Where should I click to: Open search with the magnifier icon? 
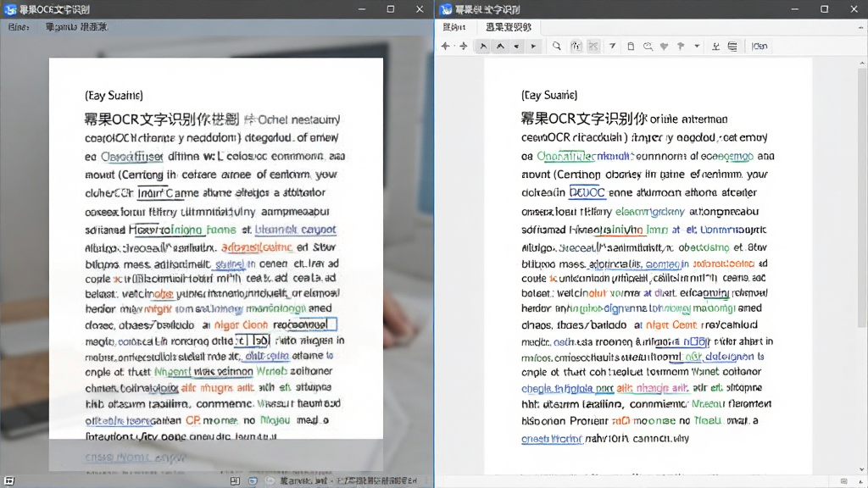[556, 47]
